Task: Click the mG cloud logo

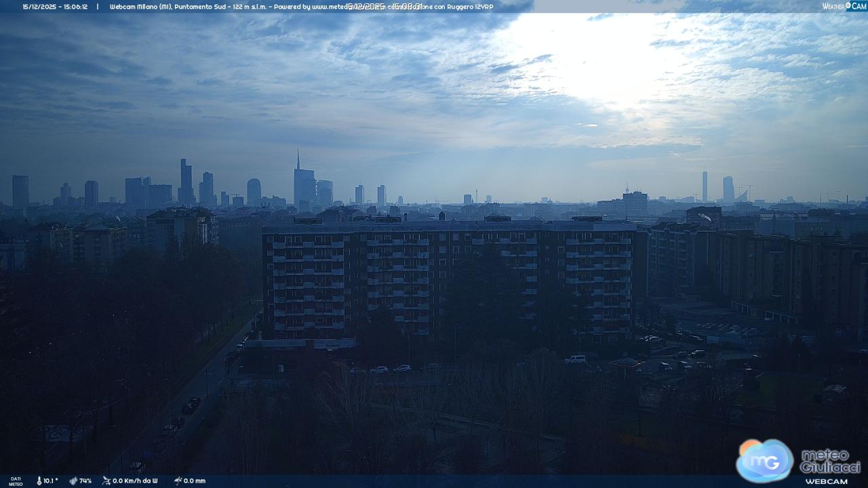Action: pos(764,461)
